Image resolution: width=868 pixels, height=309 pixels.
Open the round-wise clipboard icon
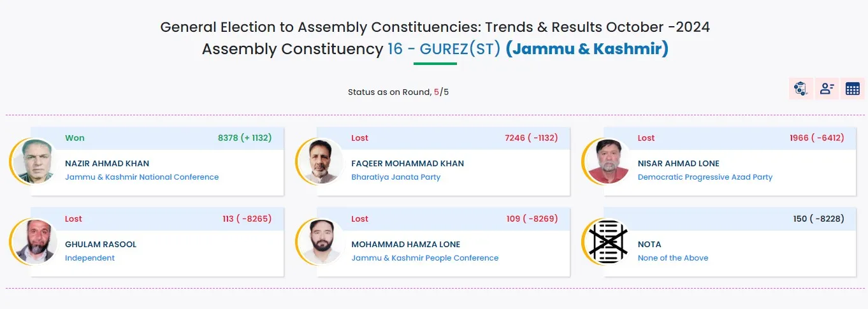coord(800,89)
